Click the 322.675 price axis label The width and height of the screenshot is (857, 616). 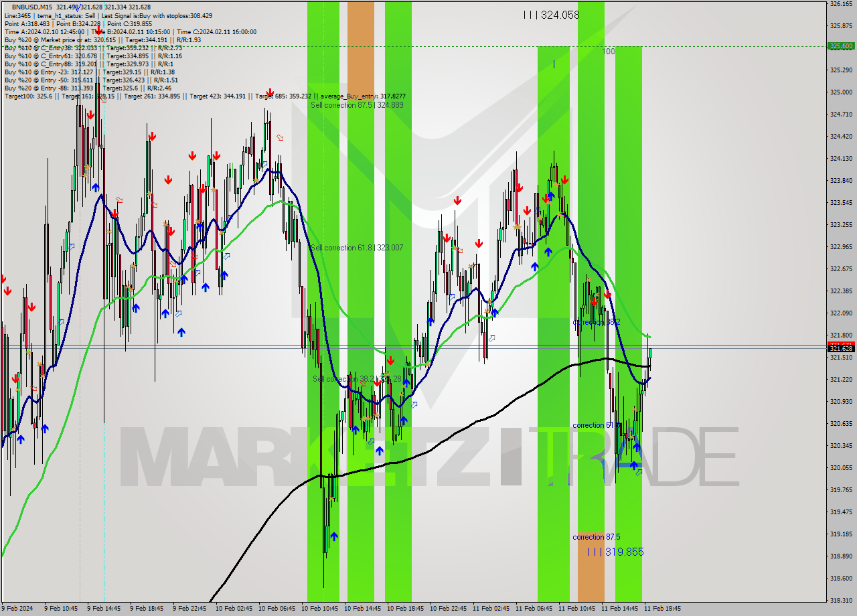click(841, 268)
